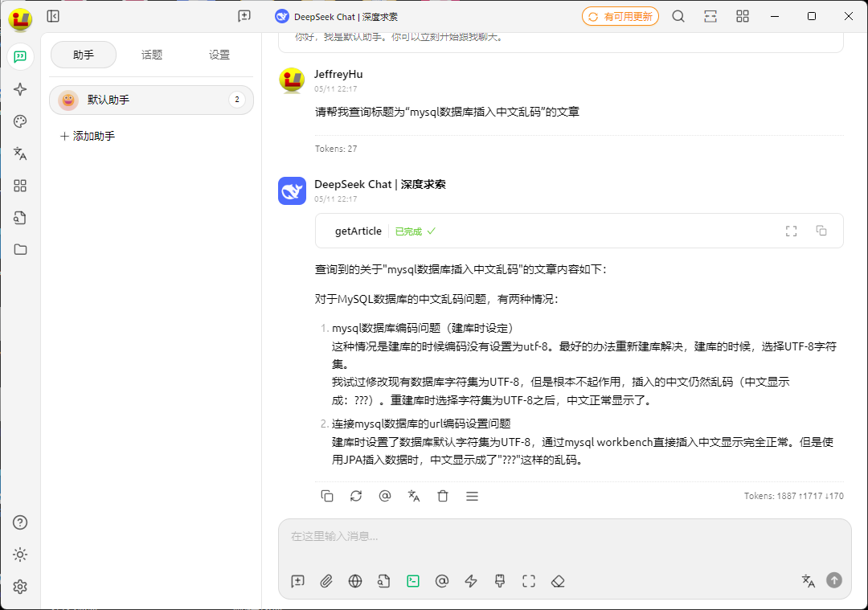Image resolution: width=868 pixels, height=610 pixels.
Task: Select the 默认助手 assistant item
Action: tap(151, 100)
